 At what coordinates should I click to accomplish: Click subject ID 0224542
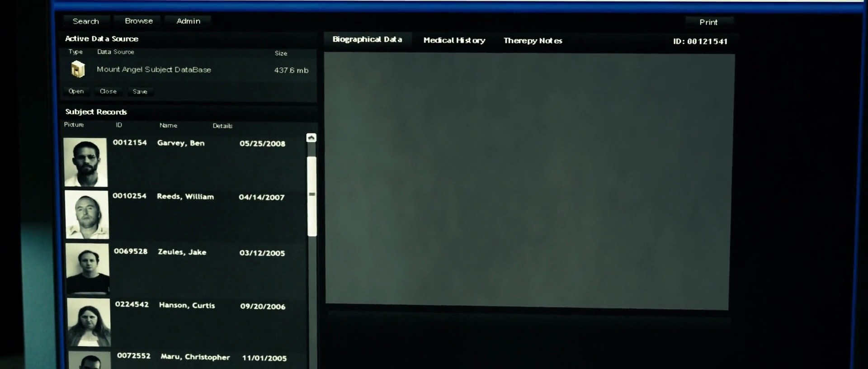tap(132, 304)
